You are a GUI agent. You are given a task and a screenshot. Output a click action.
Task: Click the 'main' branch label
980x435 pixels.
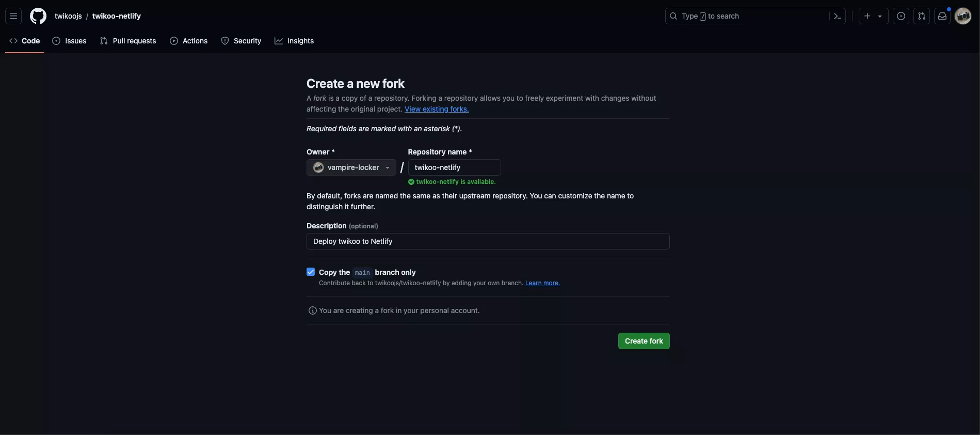point(362,272)
